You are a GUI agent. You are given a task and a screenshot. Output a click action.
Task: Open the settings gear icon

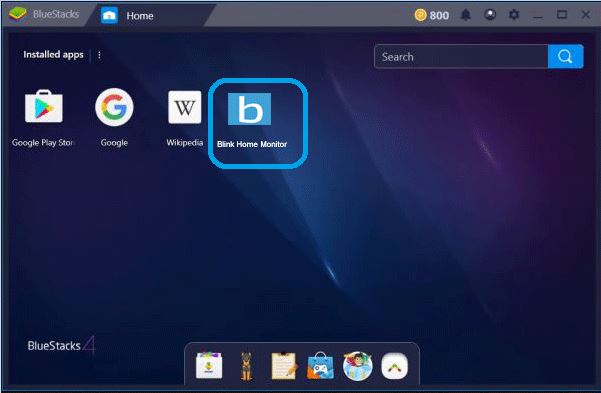point(514,15)
